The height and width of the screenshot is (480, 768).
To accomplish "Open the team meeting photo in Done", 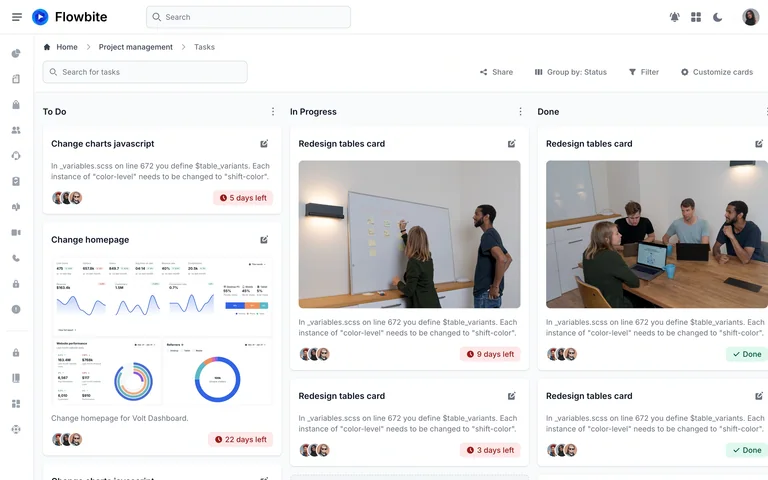I will pos(657,234).
